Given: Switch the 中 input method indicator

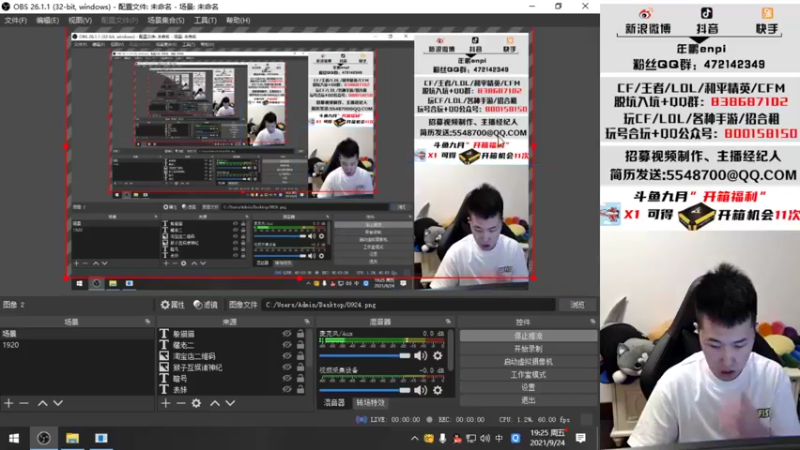Looking at the screenshot, I should pos(499,438).
